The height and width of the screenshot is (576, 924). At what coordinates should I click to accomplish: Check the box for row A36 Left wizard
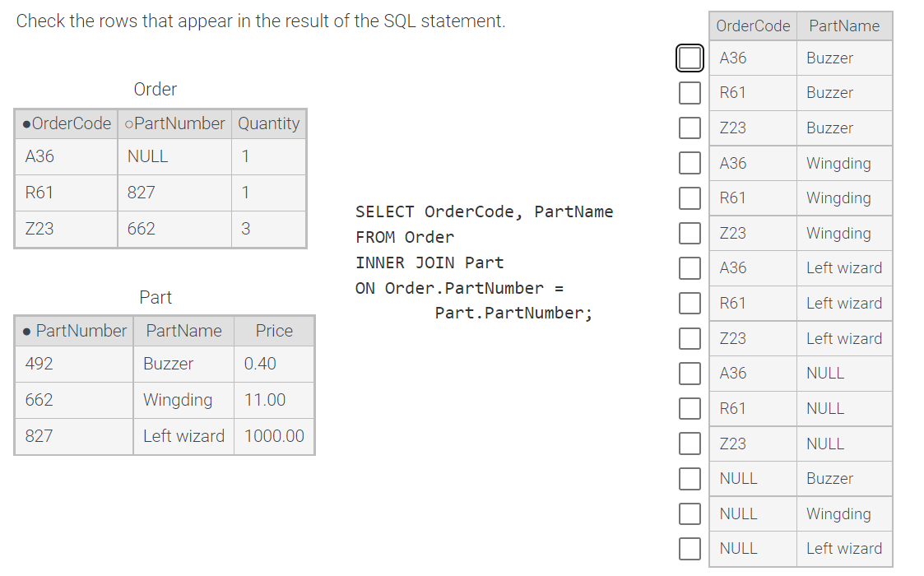pyautogui.click(x=690, y=268)
